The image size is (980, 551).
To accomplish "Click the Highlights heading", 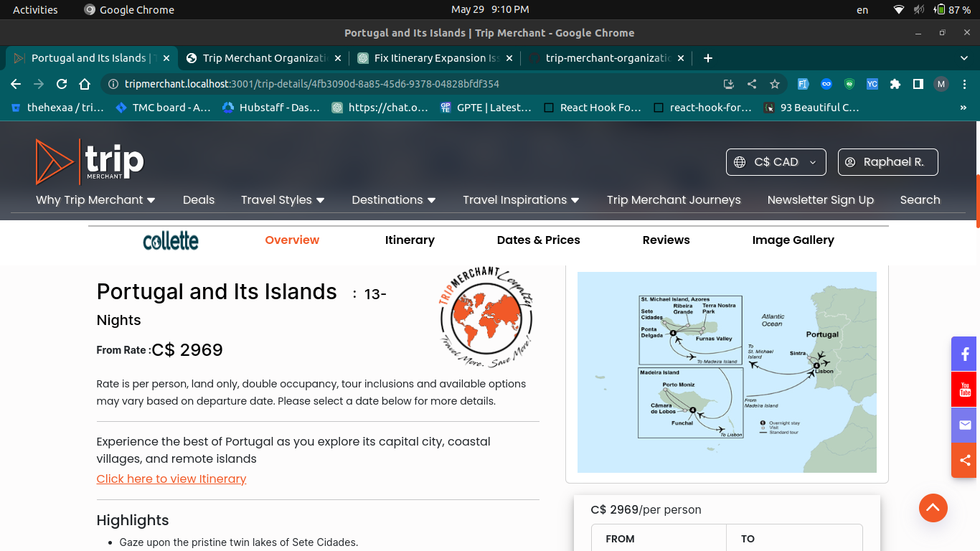I will click(133, 521).
